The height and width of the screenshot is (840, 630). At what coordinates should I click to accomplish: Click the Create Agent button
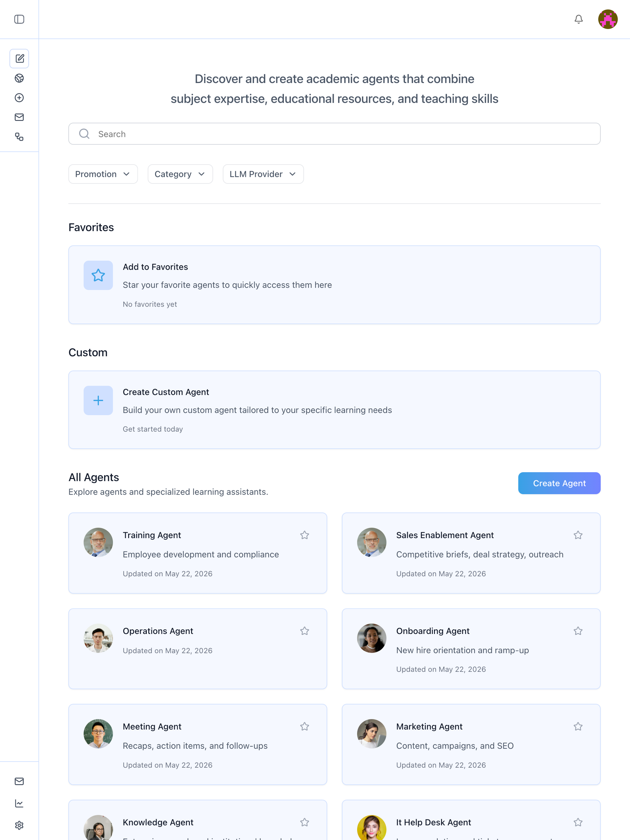(x=559, y=483)
